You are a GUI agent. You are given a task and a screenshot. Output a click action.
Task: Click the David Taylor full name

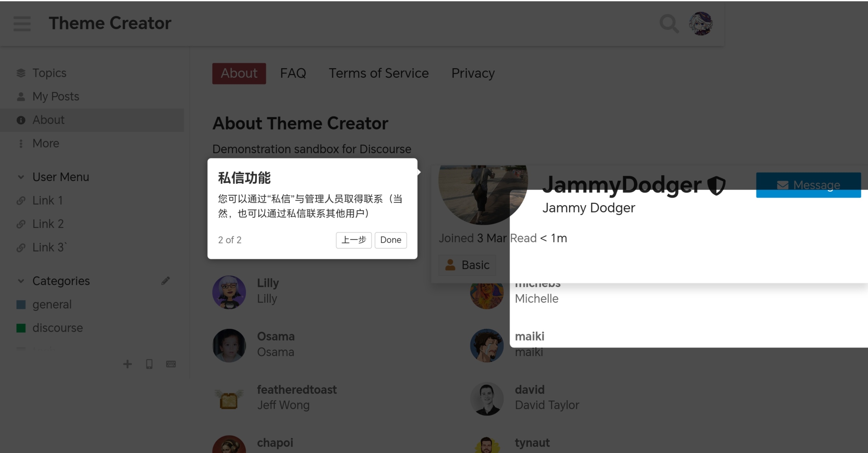547,405
